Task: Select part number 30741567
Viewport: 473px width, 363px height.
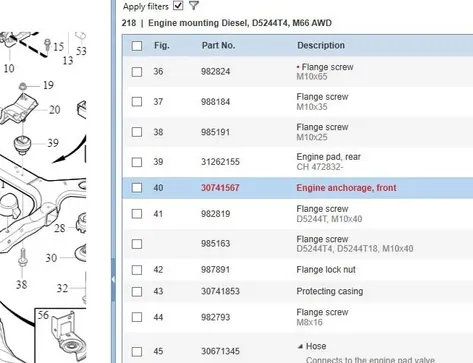Action: click(x=220, y=188)
